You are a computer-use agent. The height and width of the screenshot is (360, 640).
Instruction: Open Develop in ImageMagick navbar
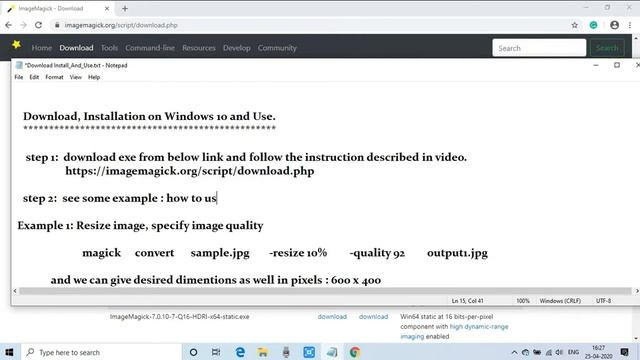pos(237,48)
